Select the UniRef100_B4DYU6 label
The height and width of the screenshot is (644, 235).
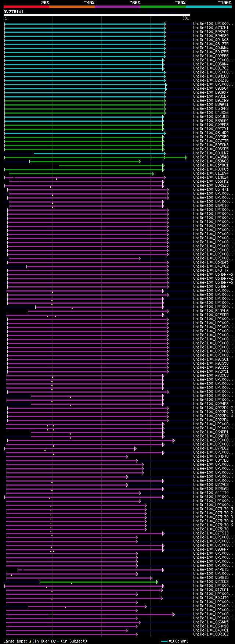point(211,311)
